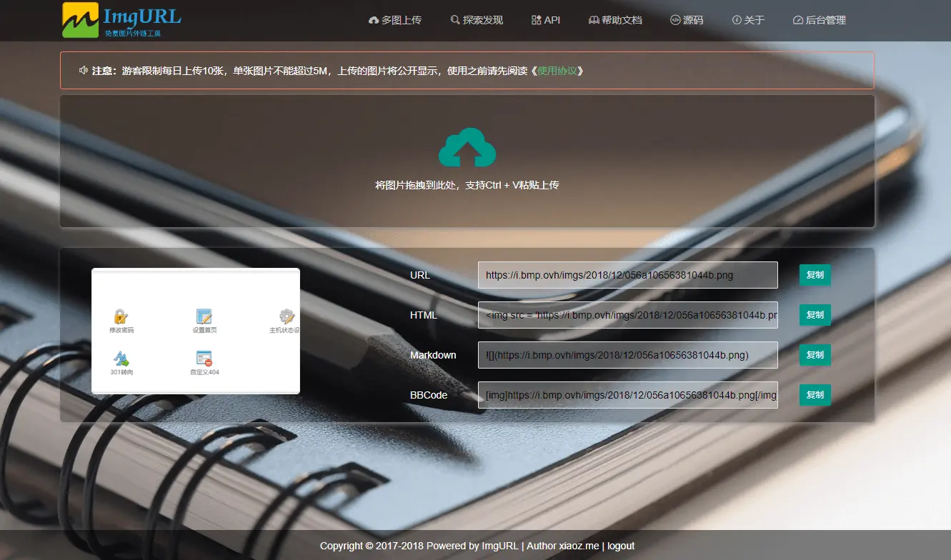Copy the BBCode snippet

[x=815, y=395]
